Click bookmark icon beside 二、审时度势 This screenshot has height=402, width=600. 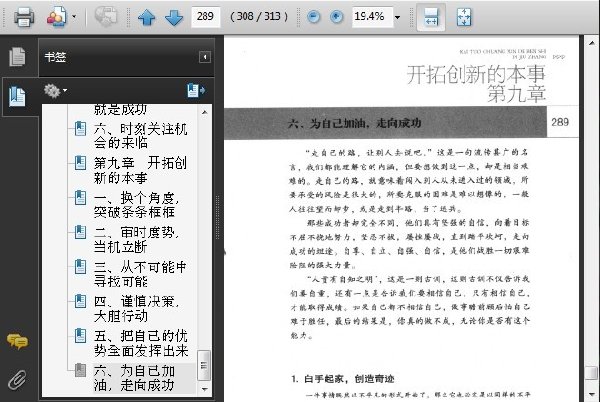tap(80, 232)
